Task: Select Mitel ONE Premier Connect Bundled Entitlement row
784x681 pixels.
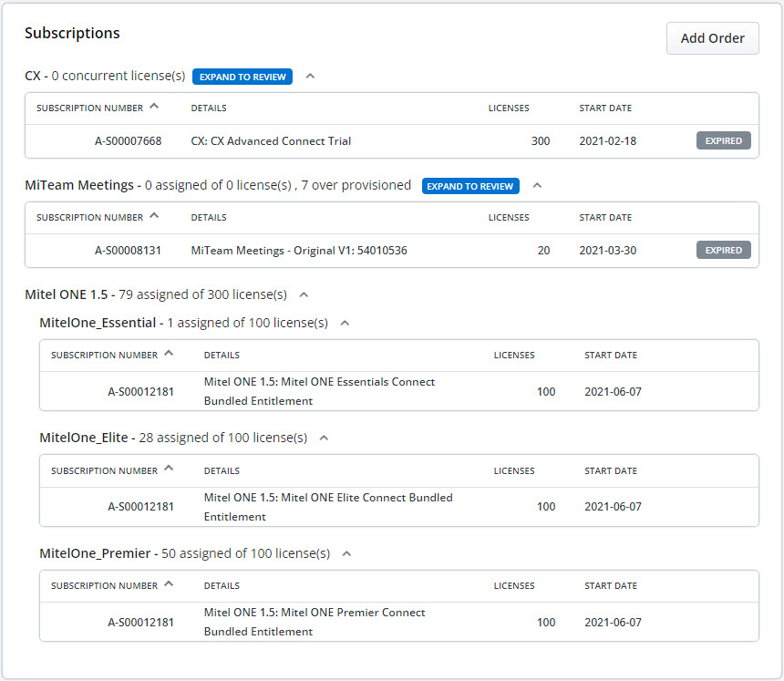Action: (x=399, y=622)
